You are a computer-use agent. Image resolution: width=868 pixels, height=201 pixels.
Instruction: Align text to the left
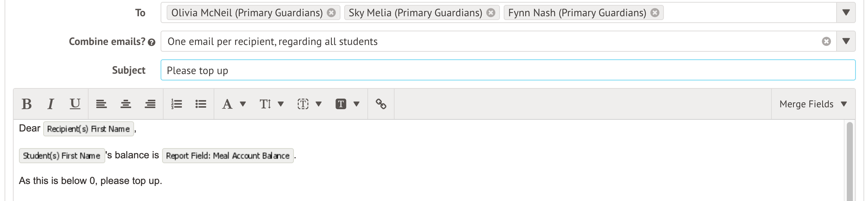click(x=101, y=104)
